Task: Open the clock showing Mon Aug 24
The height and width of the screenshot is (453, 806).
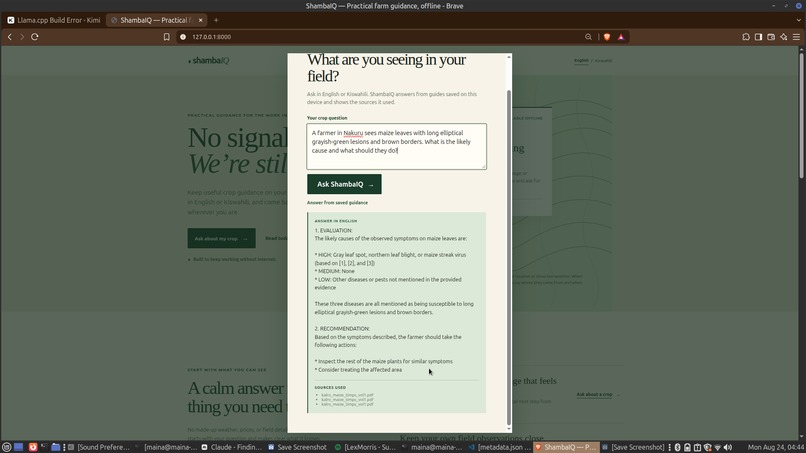Action: click(775, 447)
